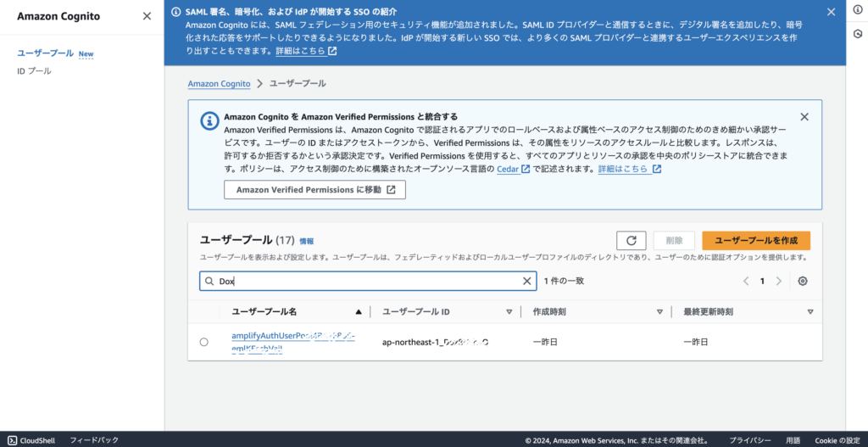This screenshot has height=447, width=868.
Task: Open 用語 footer link
Action: click(793, 440)
